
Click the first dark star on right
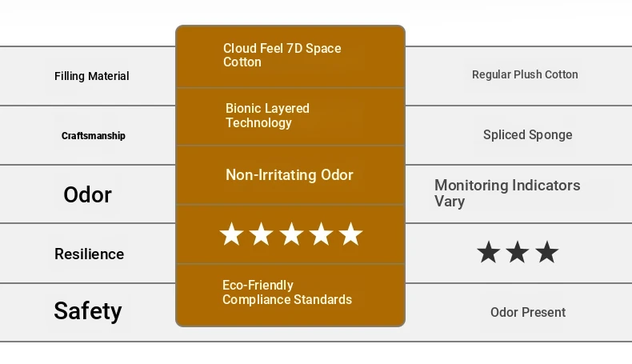[489, 252]
